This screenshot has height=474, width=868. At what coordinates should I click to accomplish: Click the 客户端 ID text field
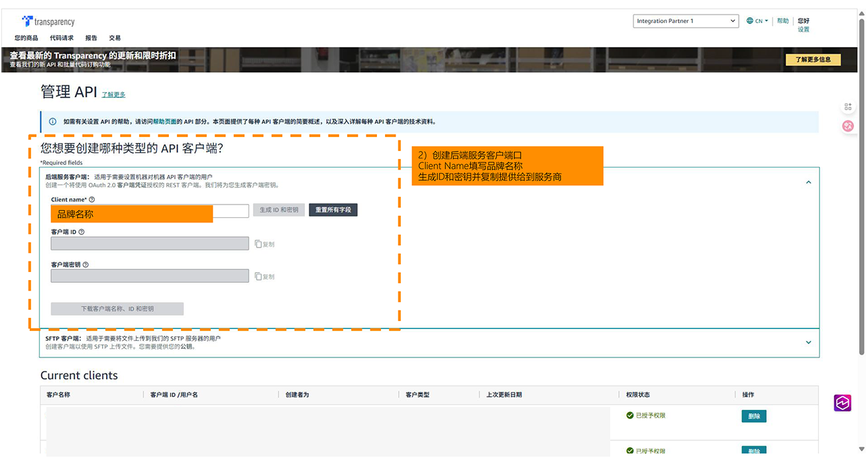click(x=150, y=244)
